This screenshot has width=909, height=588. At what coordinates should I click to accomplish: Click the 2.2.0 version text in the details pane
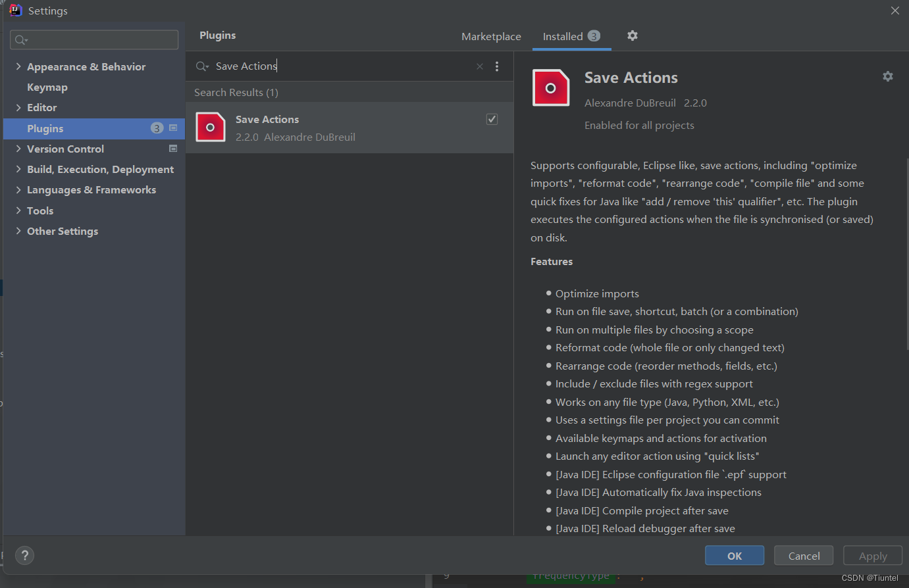pos(695,103)
